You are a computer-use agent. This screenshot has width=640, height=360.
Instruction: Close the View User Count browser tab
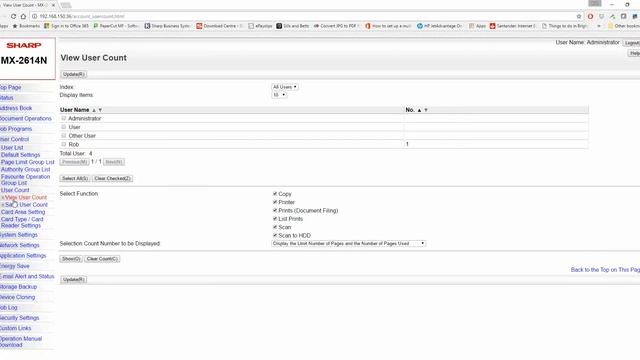(x=53, y=5)
